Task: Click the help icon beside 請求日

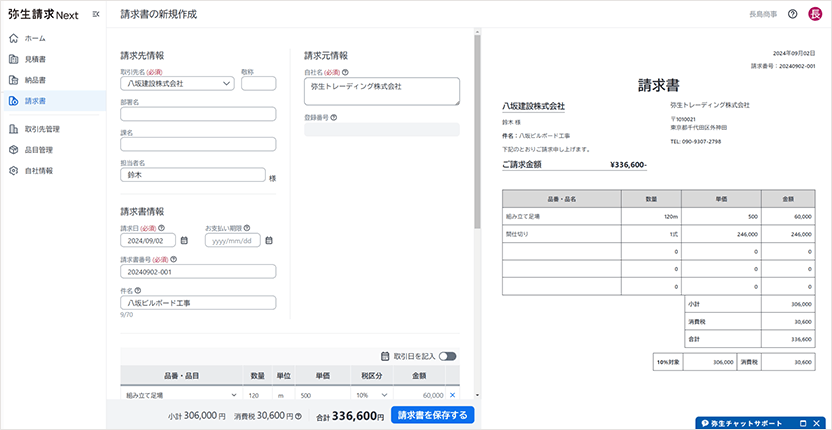Action: point(161,228)
